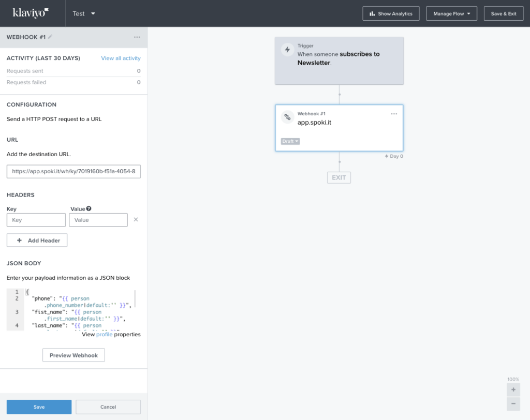Open the three-dot menu in the Webhook panel header

(x=137, y=37)
